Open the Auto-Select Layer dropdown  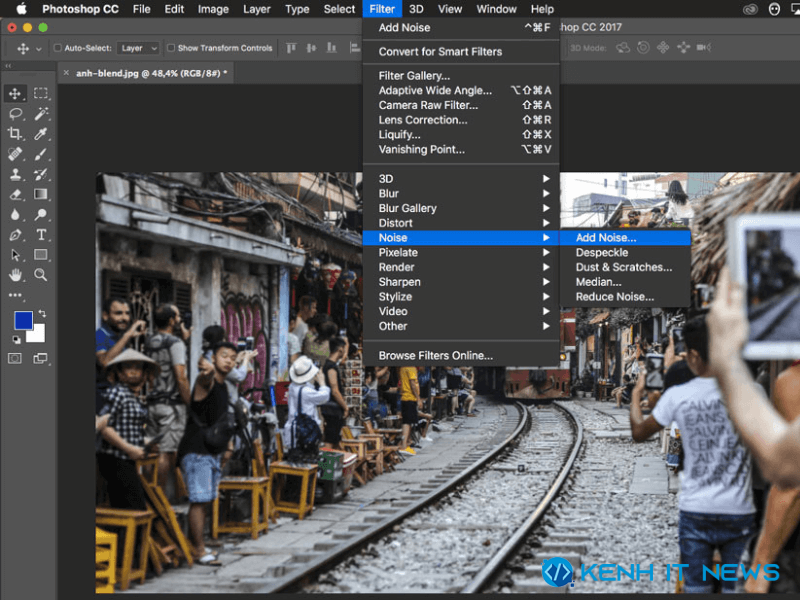138,48
